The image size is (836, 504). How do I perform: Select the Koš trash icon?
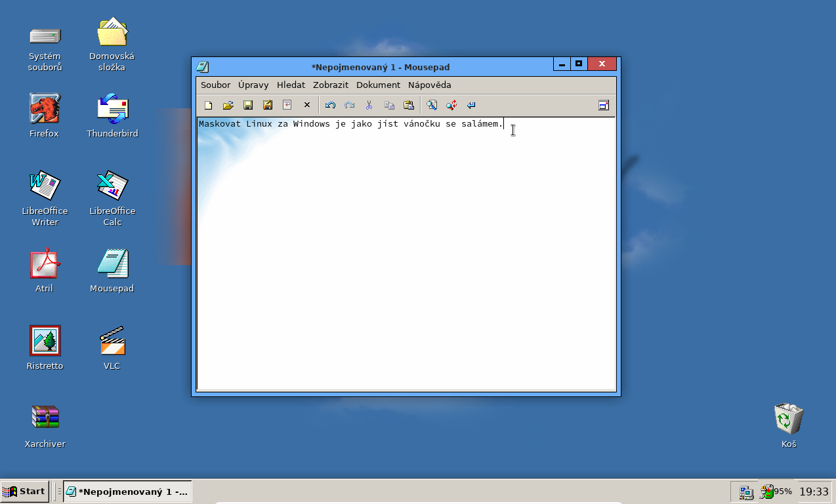coord(789,426)
